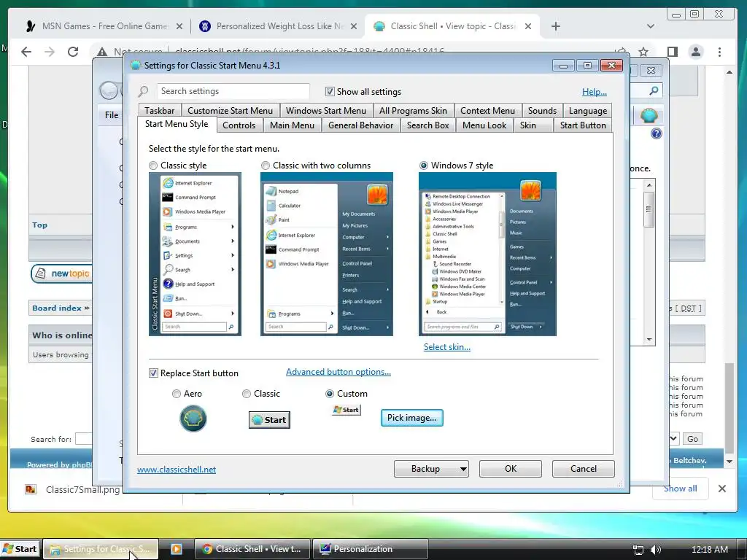Image resolution: width=747 pixels, height=560 pixels.
Task: Open the Skin tab
Action: tap(528, 125)
